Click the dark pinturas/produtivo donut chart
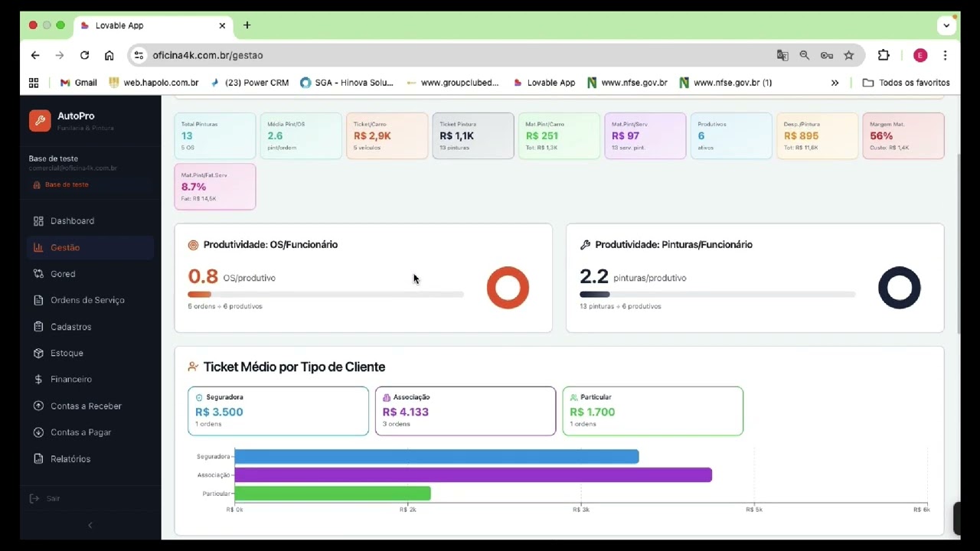Viewport: 980px width, 551px height. 900,288
